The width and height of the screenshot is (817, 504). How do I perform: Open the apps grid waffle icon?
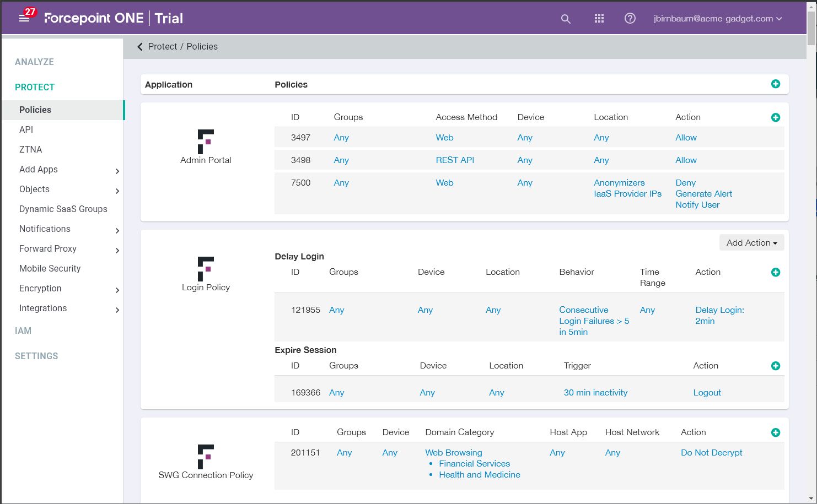pyautogui.click(x=599, y=18)
